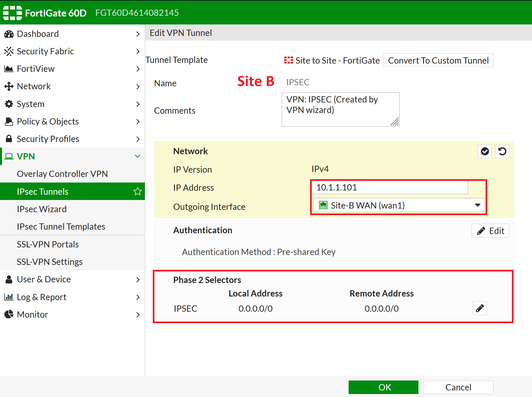Expand the Monitor menu chevron
This screenshot has height=397, width=532.
click(138, 315)
